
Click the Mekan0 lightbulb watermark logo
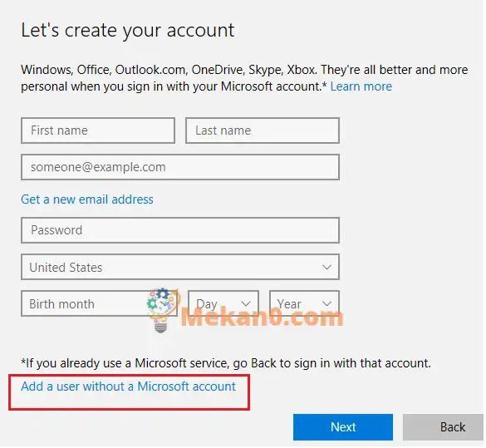point(164,310)
